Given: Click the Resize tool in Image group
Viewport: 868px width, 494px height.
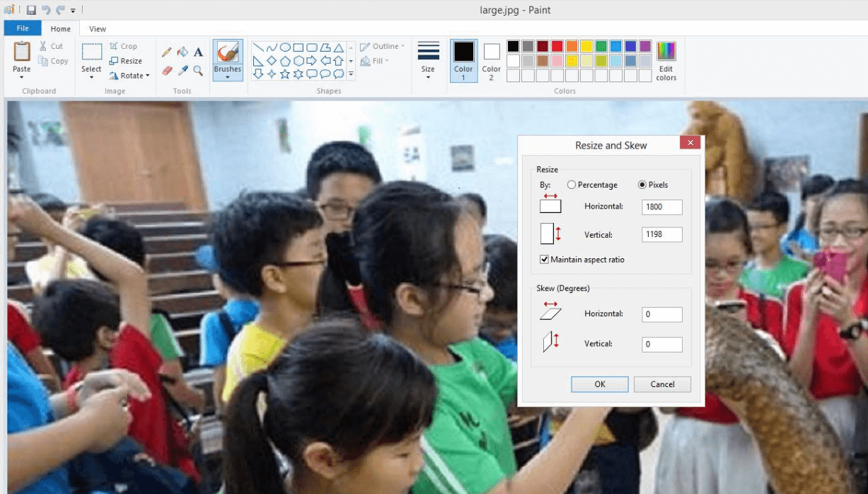Looking at the screenshot, I should point(126,61).
